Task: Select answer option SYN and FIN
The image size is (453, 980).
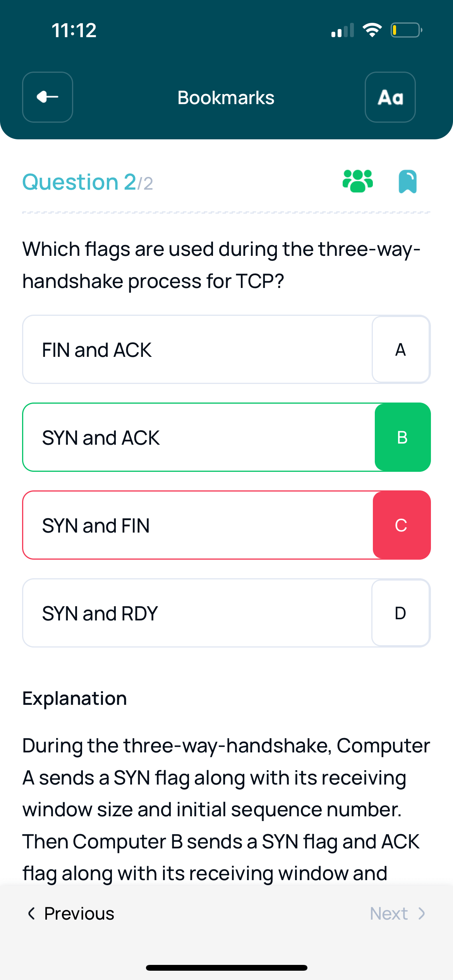Action: [226, 525]
